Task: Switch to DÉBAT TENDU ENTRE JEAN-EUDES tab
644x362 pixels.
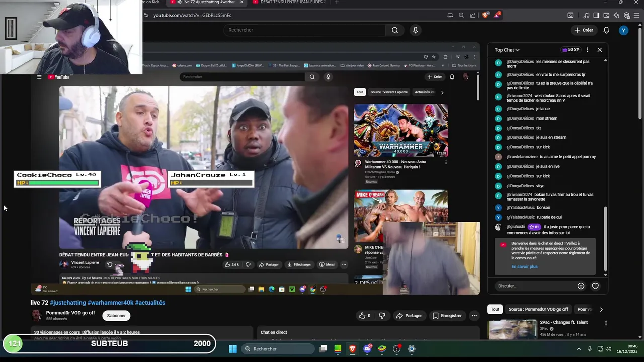Action: coord(289,2)
